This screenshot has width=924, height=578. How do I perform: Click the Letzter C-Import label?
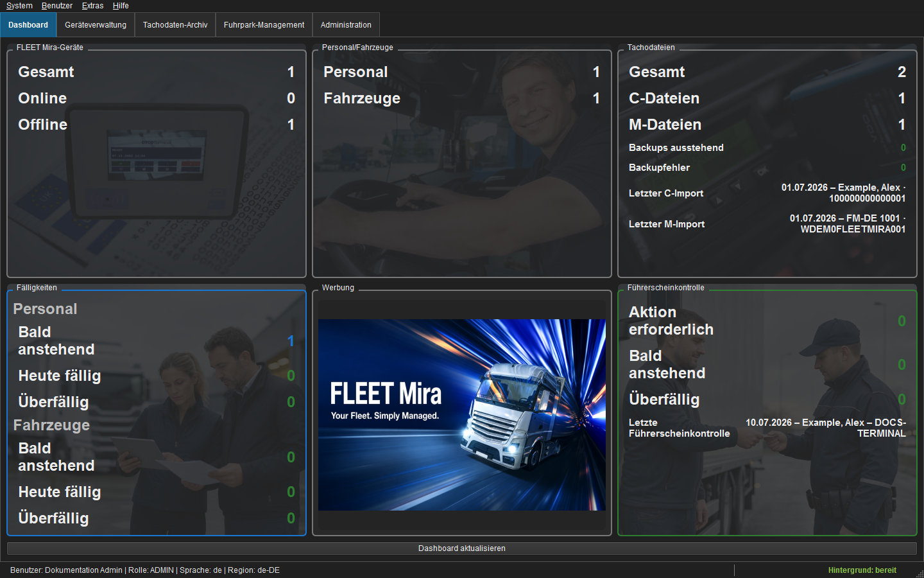tap(666, 193)
